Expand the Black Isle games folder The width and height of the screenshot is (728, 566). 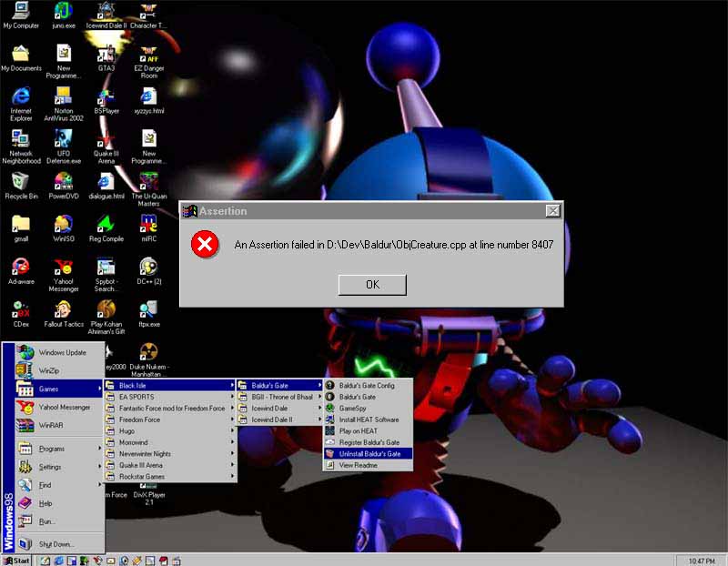(170, 386)
